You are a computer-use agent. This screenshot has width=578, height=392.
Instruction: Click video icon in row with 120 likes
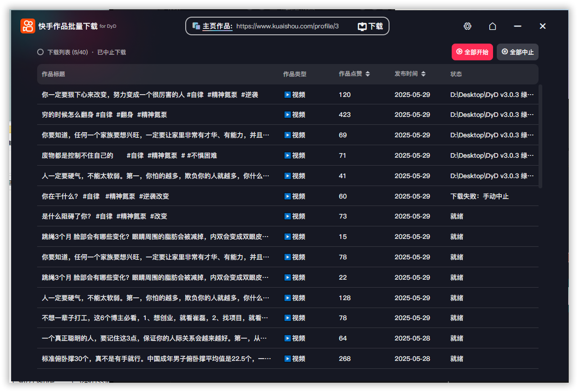287,95
